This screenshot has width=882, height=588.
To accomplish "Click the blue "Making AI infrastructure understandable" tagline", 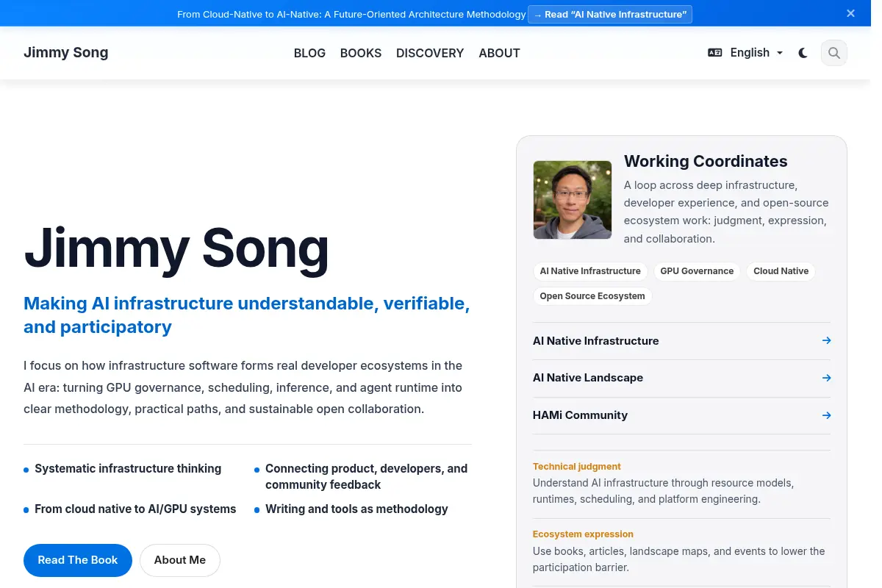I will pos(247,315).
